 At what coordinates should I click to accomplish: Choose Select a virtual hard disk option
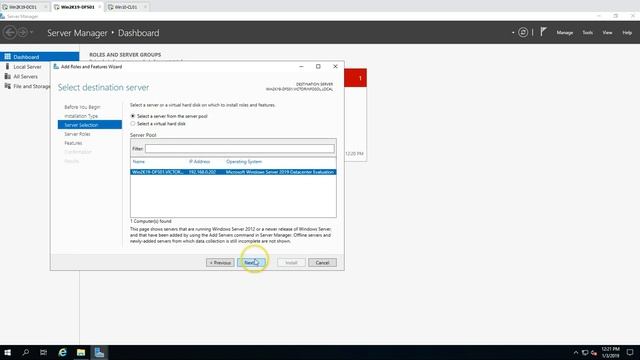133,123
